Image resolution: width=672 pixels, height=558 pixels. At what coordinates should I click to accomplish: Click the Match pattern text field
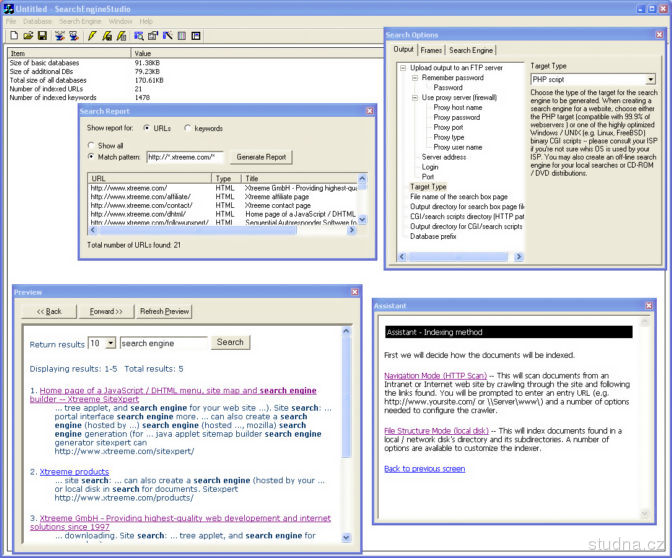(184, 157)
